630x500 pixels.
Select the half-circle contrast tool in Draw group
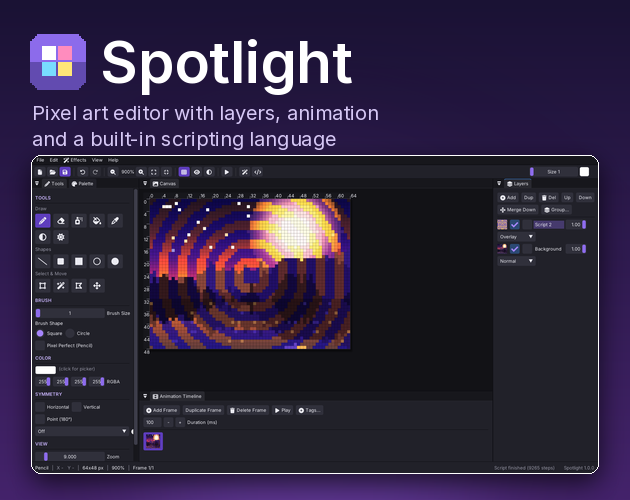pyautogui.click(x=43, y=237)
